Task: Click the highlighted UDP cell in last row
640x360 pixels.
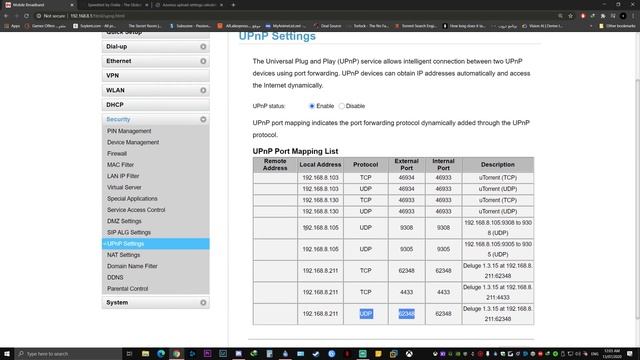Action: click(x=366, y=314)
